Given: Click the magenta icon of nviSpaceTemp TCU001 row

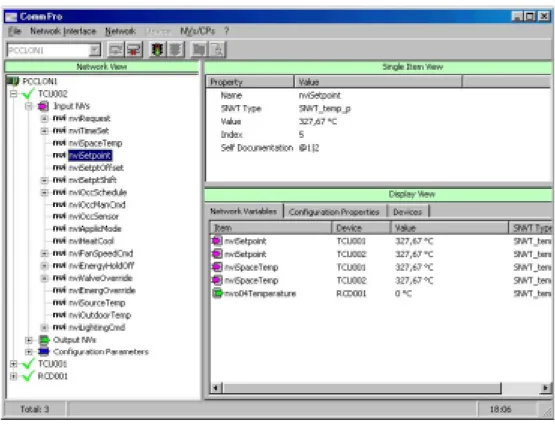Looking at the screenshot, I should point(217,267).
